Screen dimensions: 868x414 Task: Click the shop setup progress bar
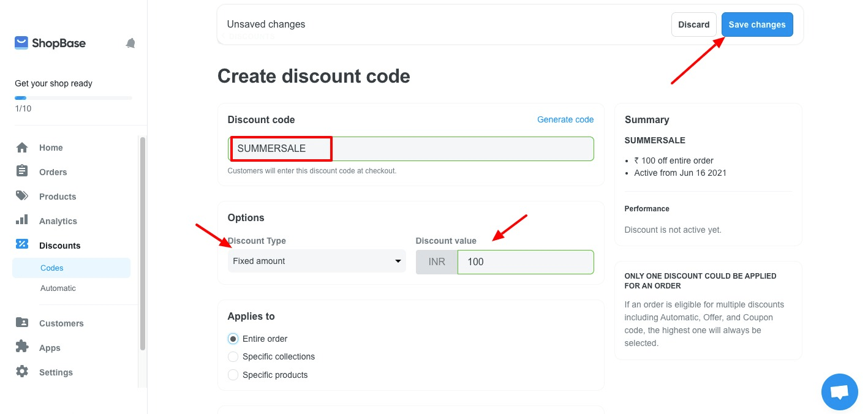pyautogui.click(x=74, y=98)
